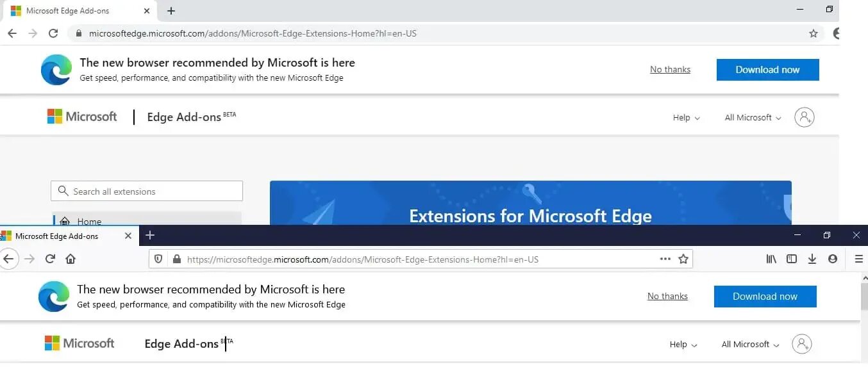This screenshot has height=367, width=868.
Task: Close the Firefox Microsoft Edge Add-ons tab
Action: [x=128, y=236]
